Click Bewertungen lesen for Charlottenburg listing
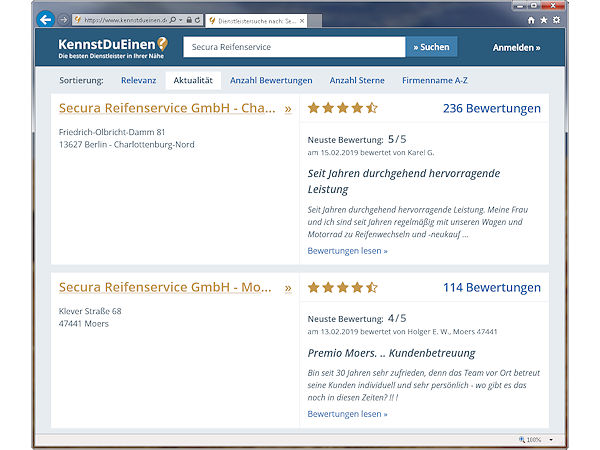Viewport: 600px width, 450px height. tap(347, 251)
